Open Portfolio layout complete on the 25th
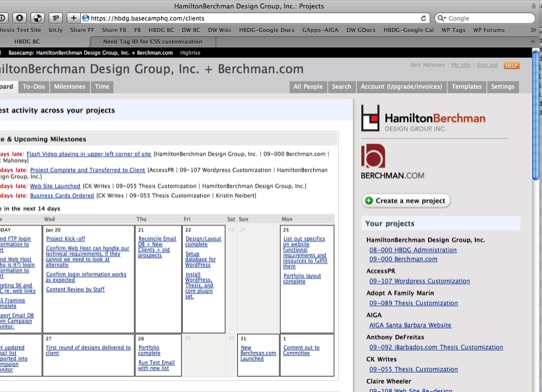542x392 pixels. click(x=302, y=279)
